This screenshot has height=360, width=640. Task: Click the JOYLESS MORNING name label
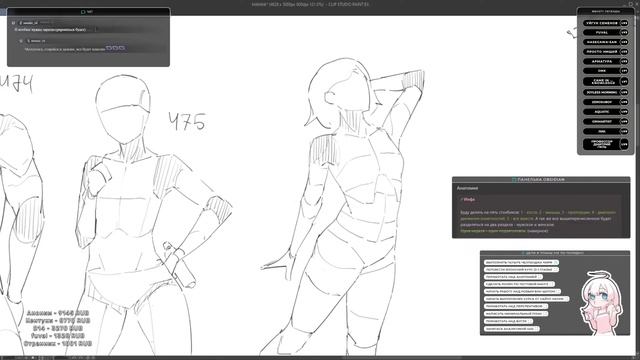(602, 93)
